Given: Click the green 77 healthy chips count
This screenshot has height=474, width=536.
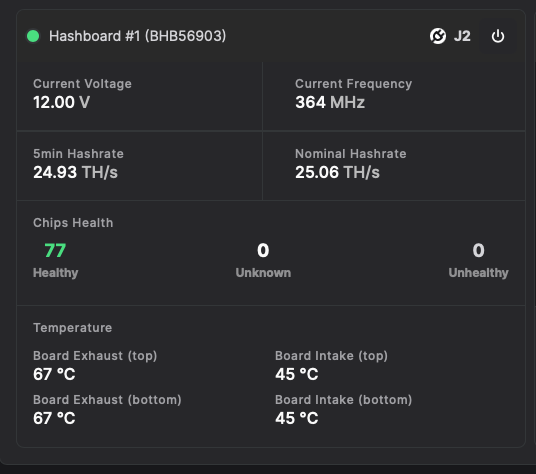Looking at the screenshot, I should (55, 250).
